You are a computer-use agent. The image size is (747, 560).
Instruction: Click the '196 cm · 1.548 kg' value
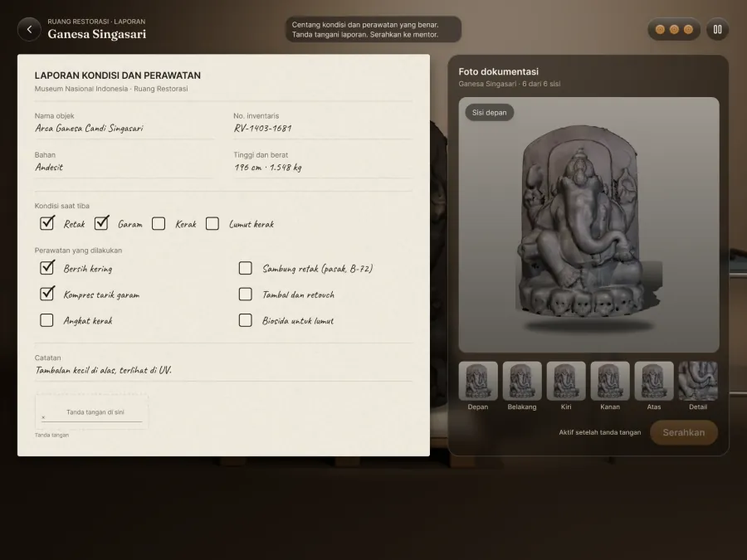click(268, 167)
